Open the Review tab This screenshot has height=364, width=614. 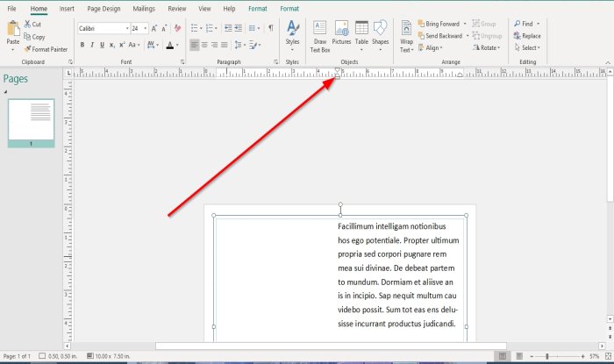pyautogui.click(x=177, y=8)
